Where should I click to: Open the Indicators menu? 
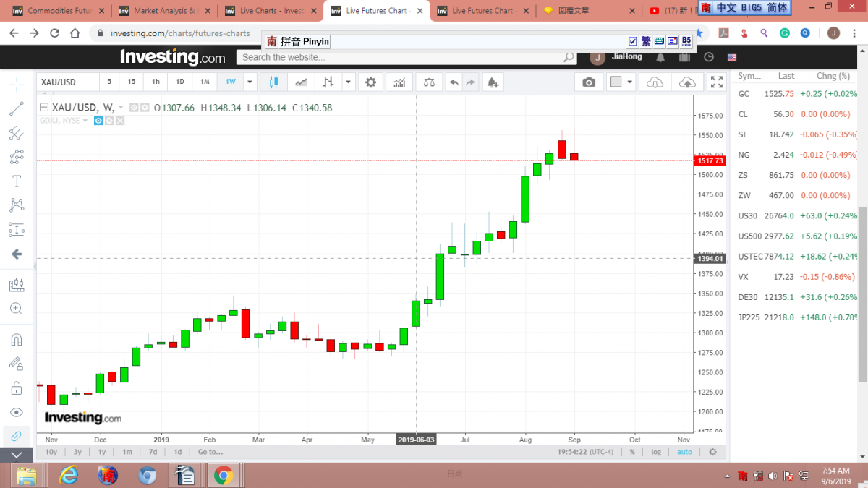tap(399, 82)
